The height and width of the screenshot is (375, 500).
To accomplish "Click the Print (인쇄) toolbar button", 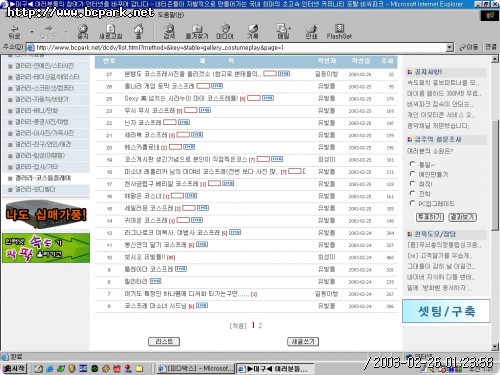I will 311,32.
